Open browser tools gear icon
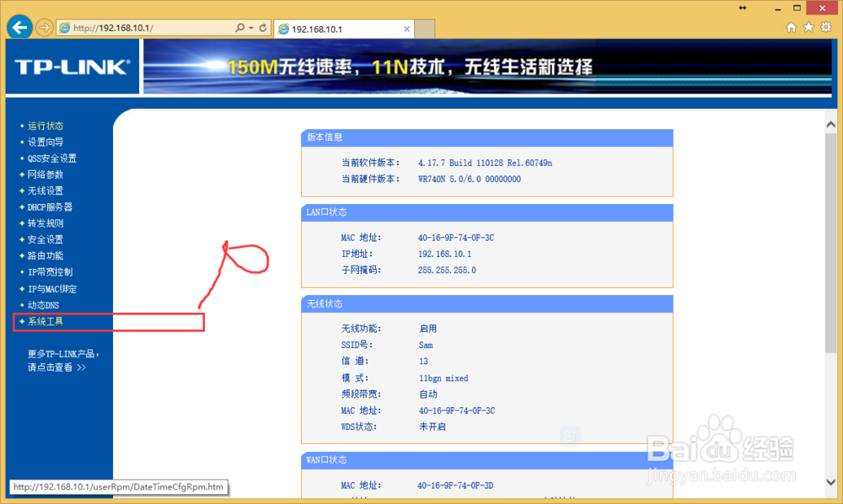 coord(826,28)
